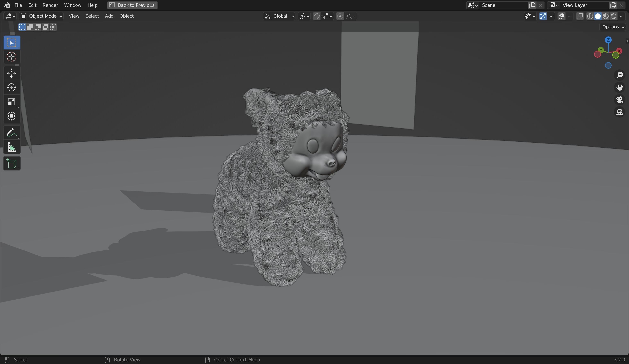Open the scene browse dropdown
The width and height of the screenshot is (629, 364).
click(x=473, y=5)
